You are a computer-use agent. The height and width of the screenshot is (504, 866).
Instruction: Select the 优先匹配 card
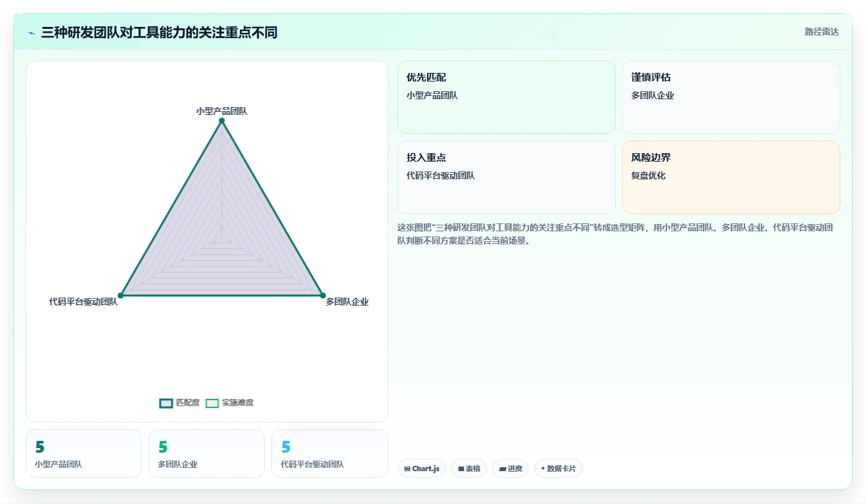(x=507, y=97)
